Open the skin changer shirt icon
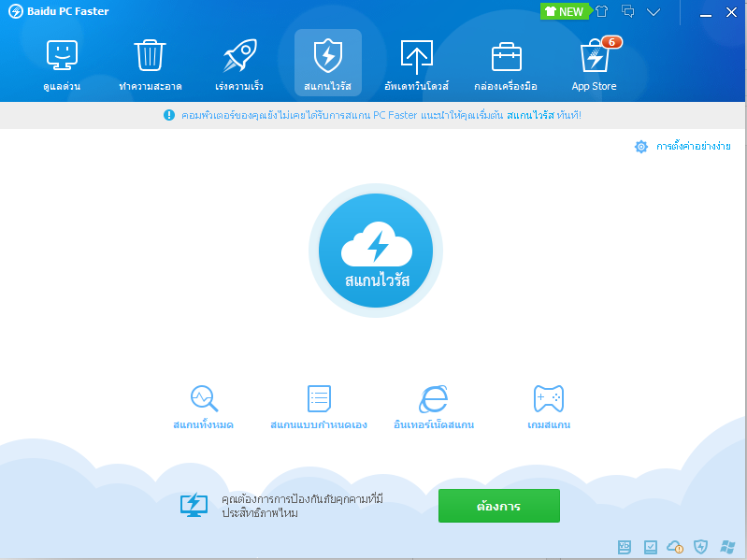747x560 pixels. pyautogui.click(x=602, y=11)
